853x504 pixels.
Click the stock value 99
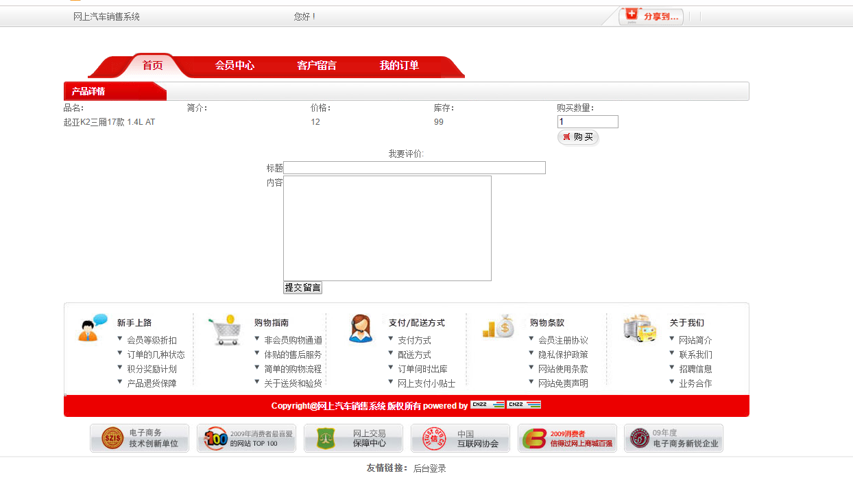pos(439,122)
